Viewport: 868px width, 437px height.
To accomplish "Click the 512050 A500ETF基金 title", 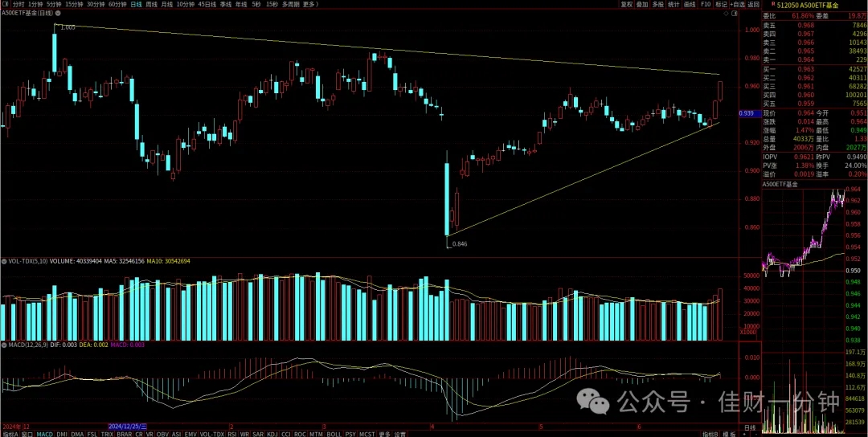I will (809, 5).
